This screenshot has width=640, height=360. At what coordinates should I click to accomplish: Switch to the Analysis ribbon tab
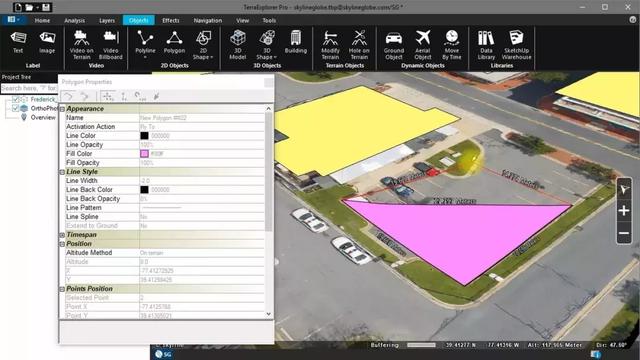75,20
